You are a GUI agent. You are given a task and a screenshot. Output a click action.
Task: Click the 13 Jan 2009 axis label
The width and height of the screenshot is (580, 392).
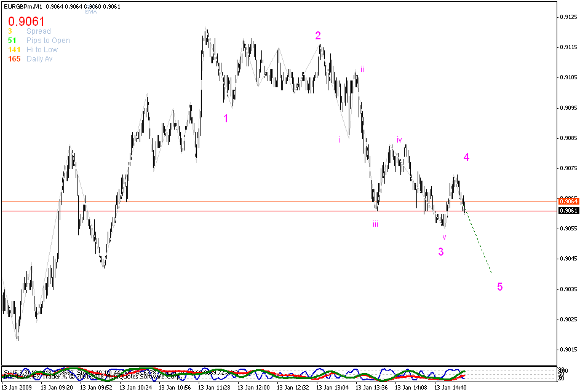pos(18,387)
